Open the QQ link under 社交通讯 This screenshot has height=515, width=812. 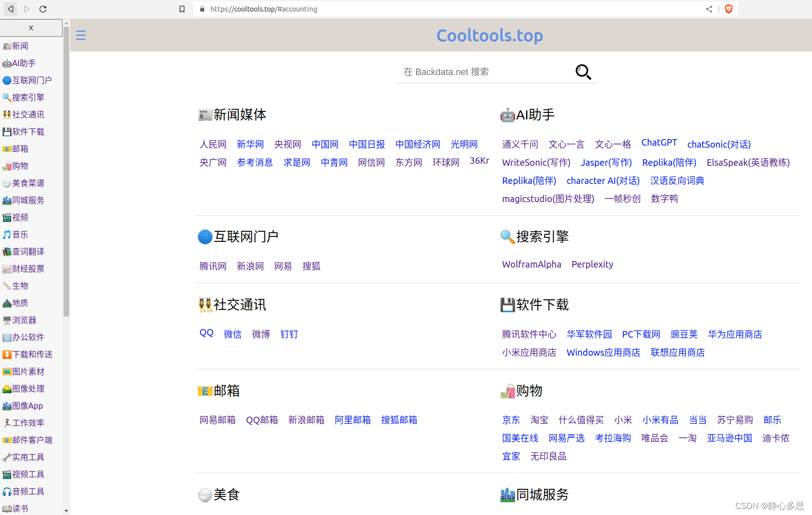(x=206, y=333)
